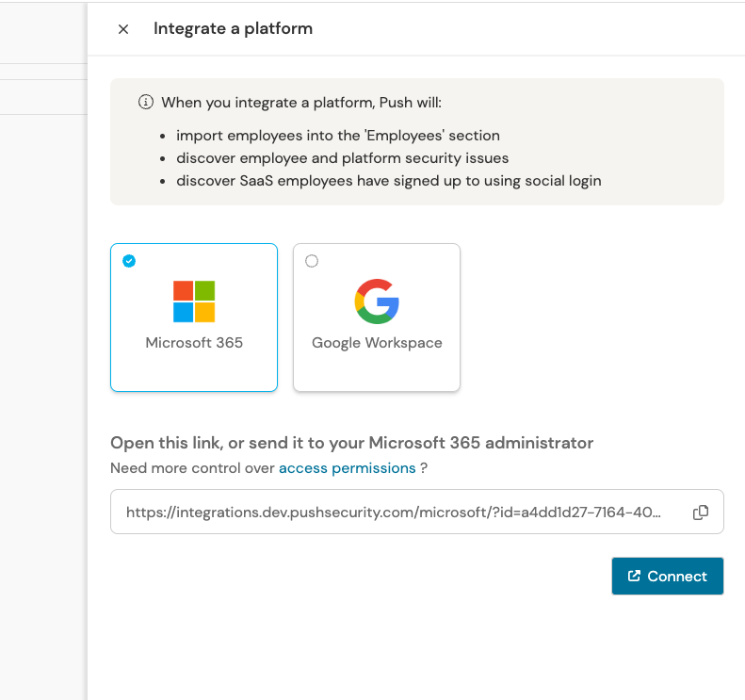Click the Google logo on the card

coord(377,301)
